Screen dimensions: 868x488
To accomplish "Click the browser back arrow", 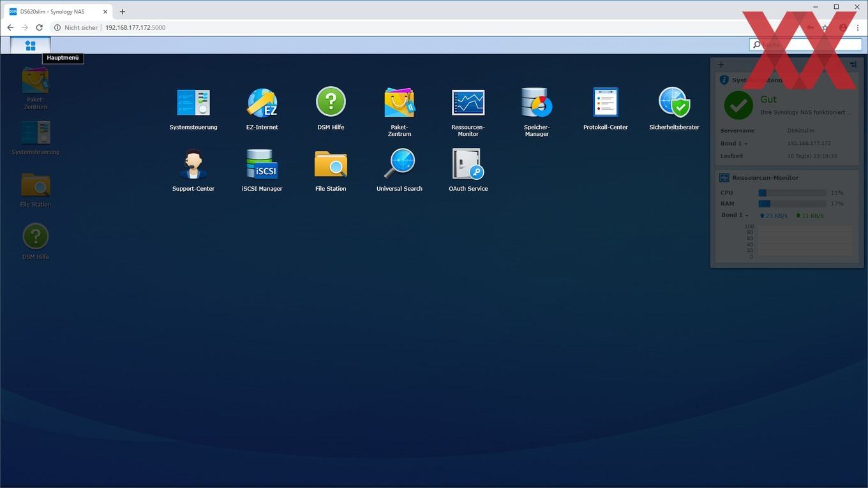I will pyautogui.click(x=10, y=27).
